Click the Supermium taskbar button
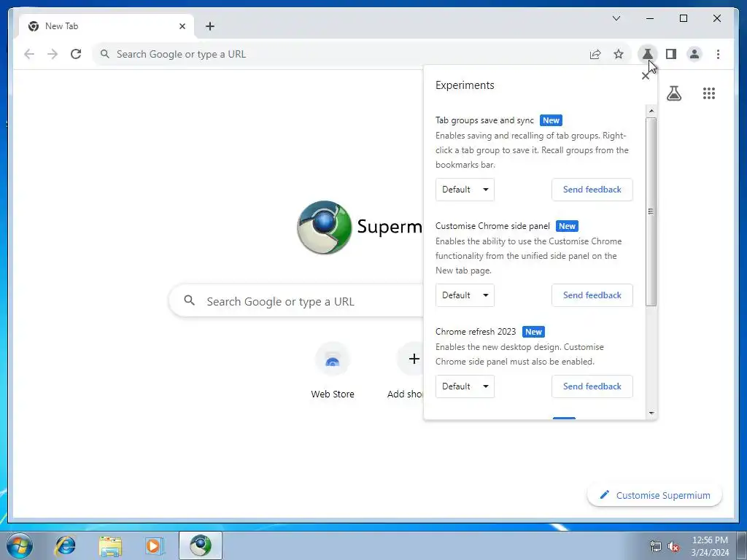This screenshot has width=747, height=560. pyautogui.click(x=201, y=545)
